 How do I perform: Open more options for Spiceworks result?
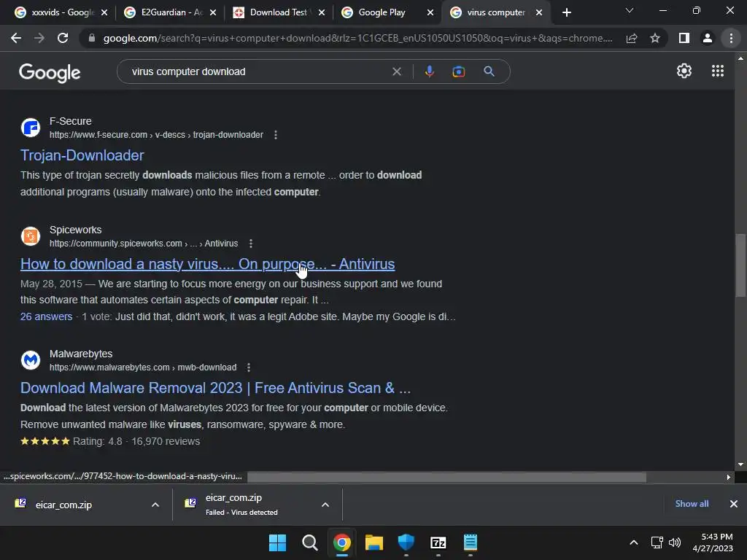pos(251,244)
